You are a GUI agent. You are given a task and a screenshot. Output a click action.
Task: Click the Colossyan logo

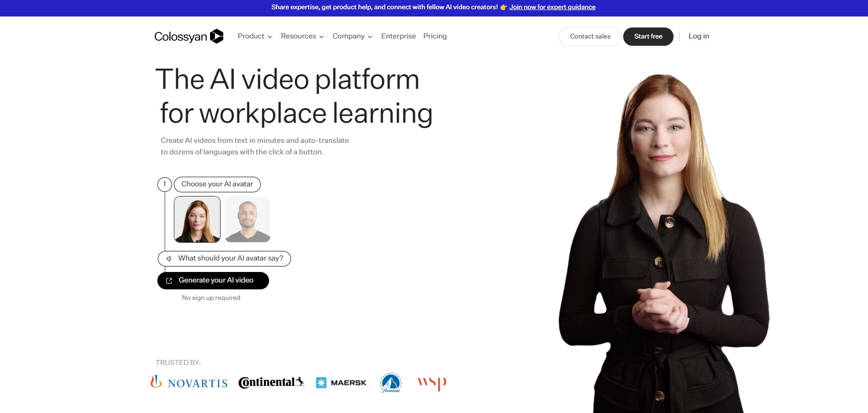click(x=189, y=36)
